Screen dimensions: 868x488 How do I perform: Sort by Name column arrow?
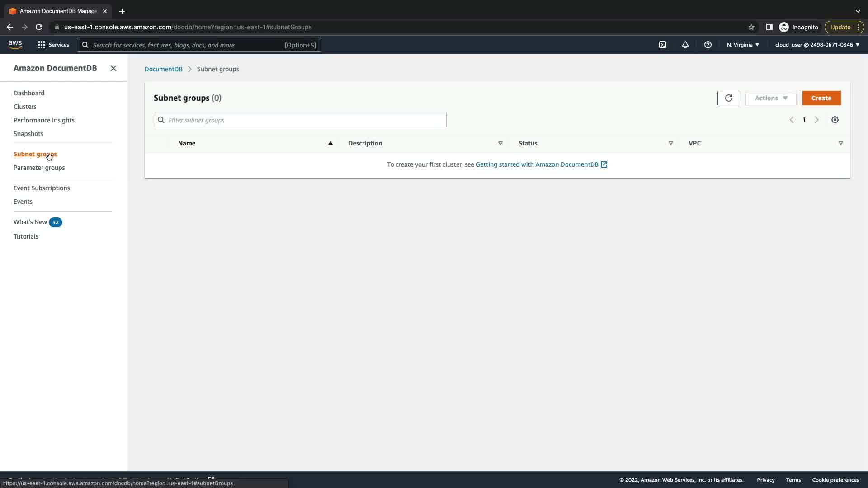click(x=330, y=143)
